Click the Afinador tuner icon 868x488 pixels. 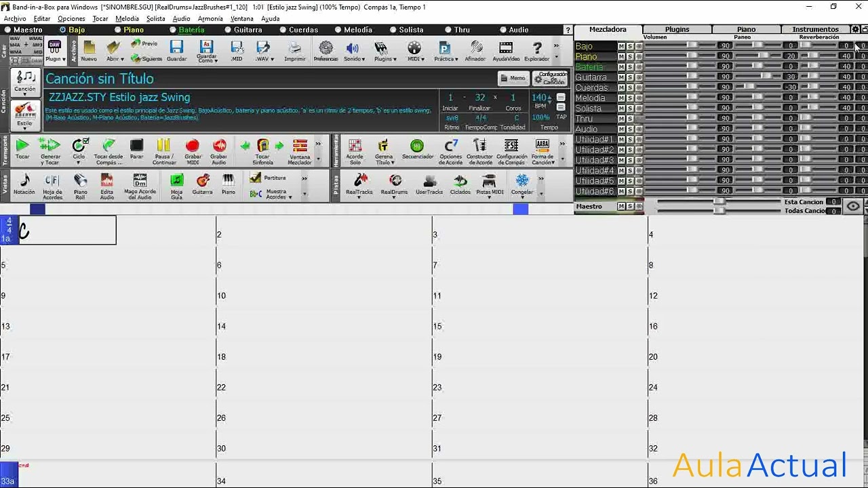[475, 51]
